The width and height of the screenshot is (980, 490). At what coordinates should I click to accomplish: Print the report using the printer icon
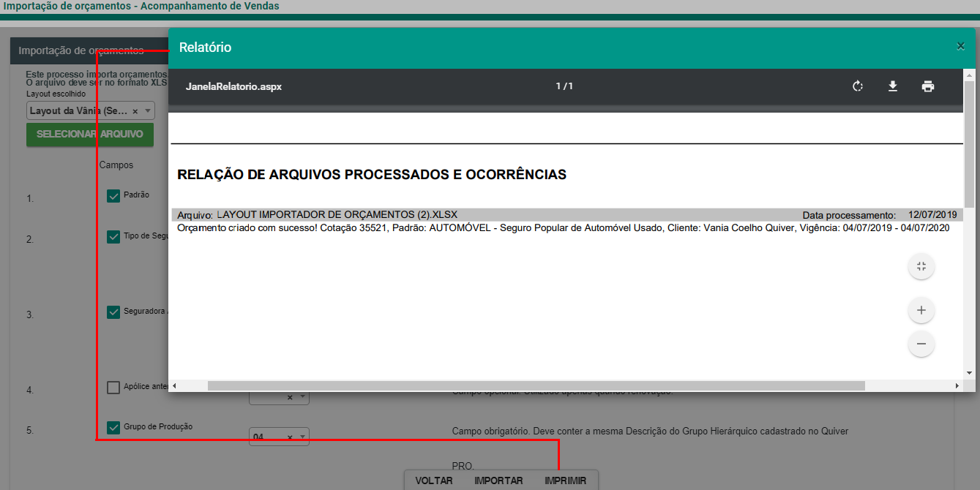pos(928,86)
